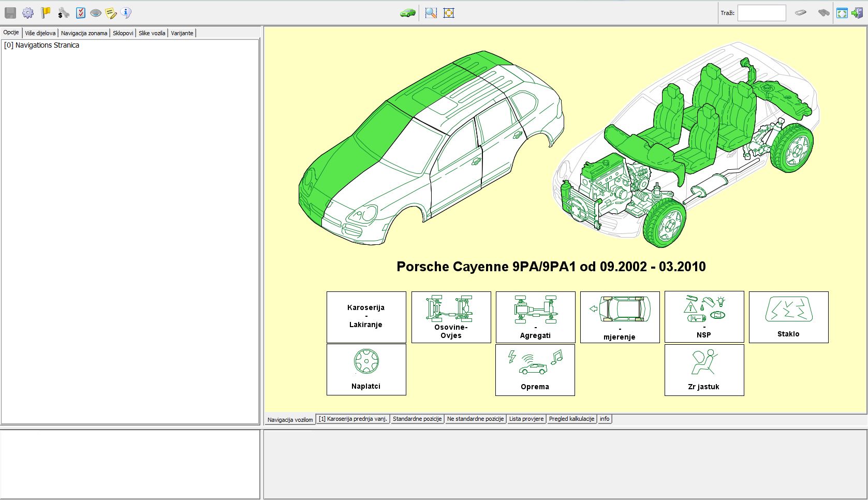This screenshot has height=500, width=868.
Task: Click the fit-to-view arrows icon
Action: pyautogui.click(x=449, y=13)
